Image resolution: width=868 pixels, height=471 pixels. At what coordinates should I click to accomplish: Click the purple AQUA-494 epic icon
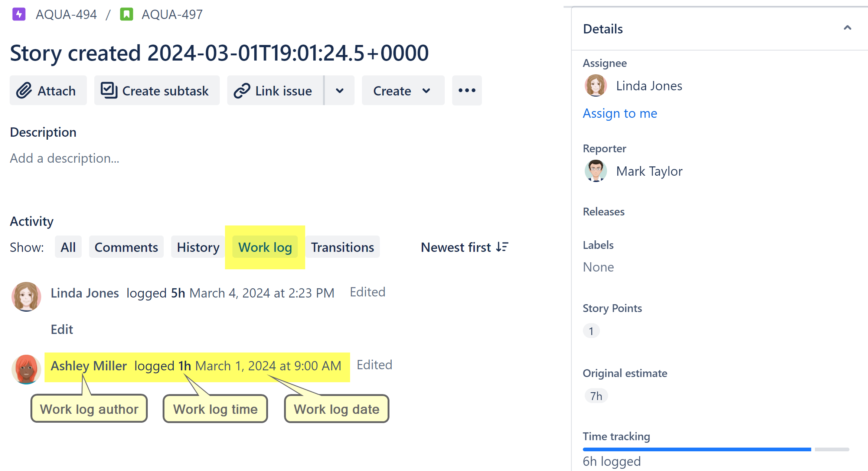click(19, 14)
